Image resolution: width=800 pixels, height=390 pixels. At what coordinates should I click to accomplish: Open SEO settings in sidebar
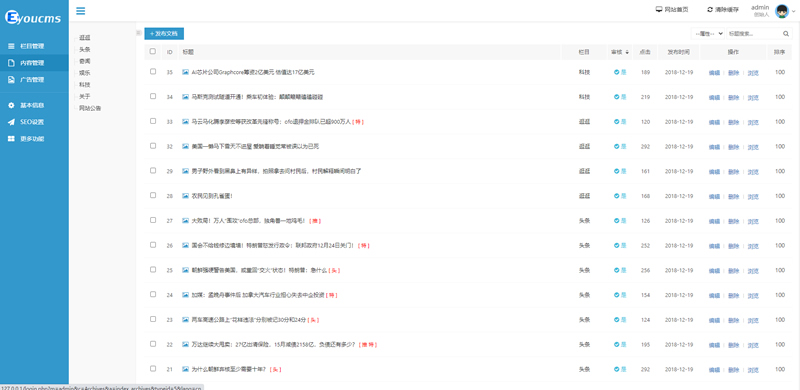pos(34,122)
